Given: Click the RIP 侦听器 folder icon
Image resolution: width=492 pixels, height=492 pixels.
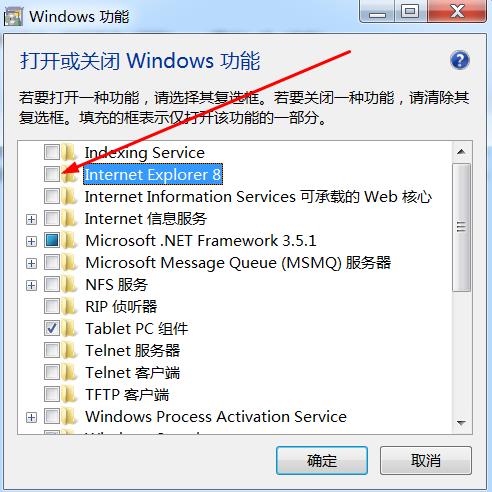Looking at the screenshot, I should 70,307.
